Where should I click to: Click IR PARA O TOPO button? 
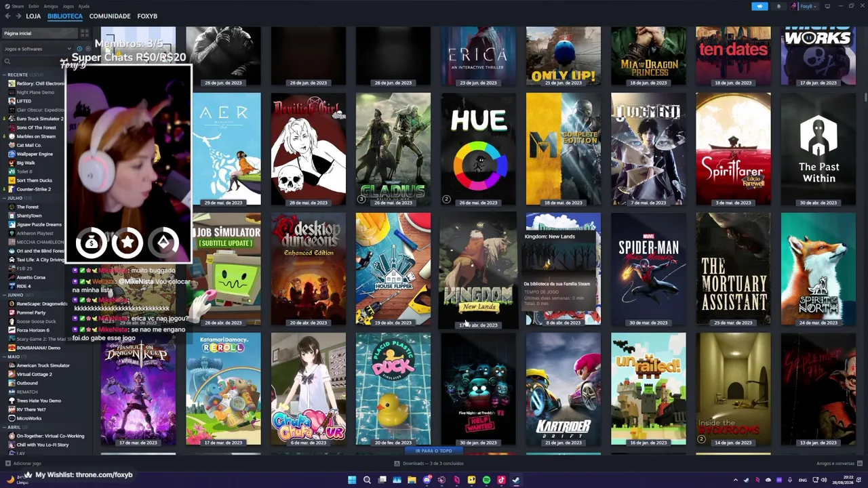tap(433, 451)
